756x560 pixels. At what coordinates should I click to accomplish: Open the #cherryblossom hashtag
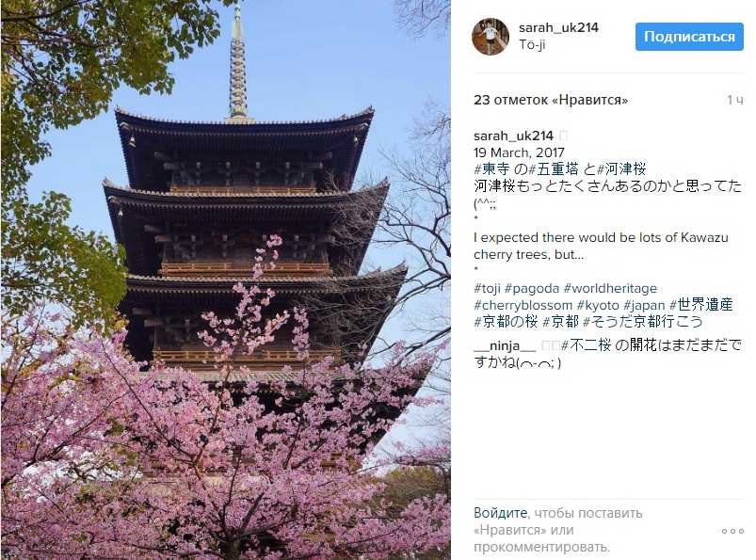click(x=523, y=306)
